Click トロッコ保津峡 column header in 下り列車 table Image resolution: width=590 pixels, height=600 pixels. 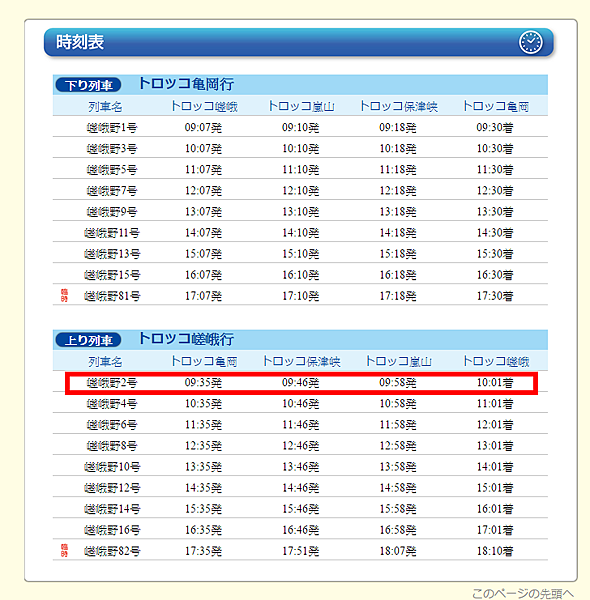[398, 106]
